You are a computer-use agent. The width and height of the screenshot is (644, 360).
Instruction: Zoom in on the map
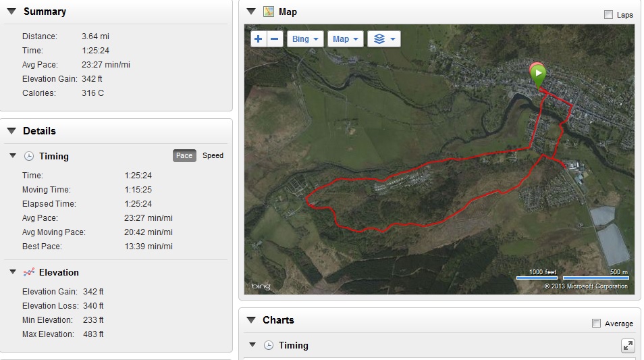point(259,39)
